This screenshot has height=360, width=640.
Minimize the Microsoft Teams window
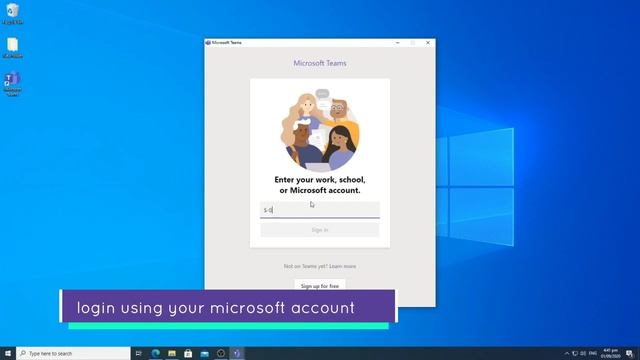point(398,42)
